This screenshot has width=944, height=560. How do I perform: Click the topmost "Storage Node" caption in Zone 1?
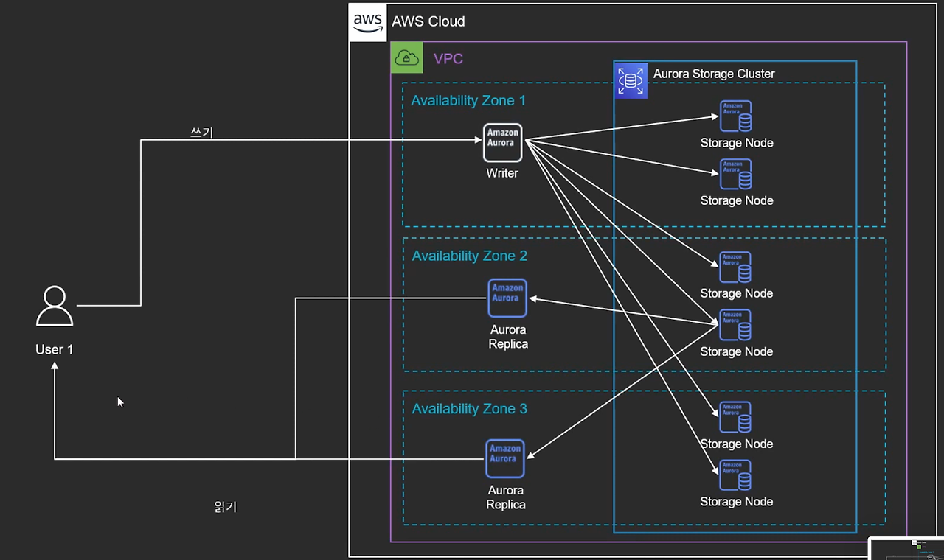[737, 143]
